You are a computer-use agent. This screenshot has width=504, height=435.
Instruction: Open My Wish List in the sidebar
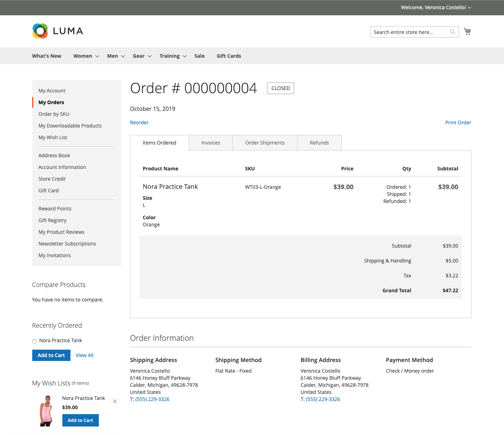(x=53, y=137)
